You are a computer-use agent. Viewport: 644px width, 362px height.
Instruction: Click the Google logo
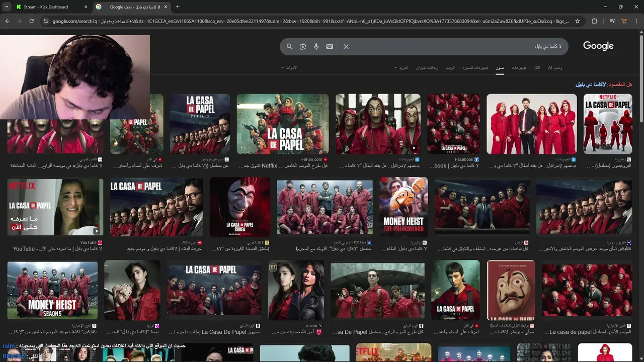click(x=598, y=46)
